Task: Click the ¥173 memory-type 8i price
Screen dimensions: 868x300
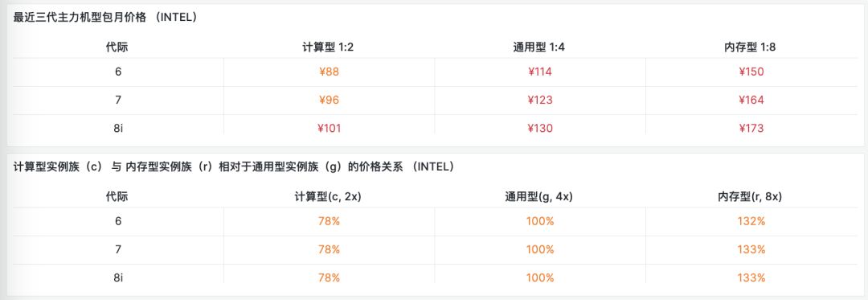Action: [751, 129]
